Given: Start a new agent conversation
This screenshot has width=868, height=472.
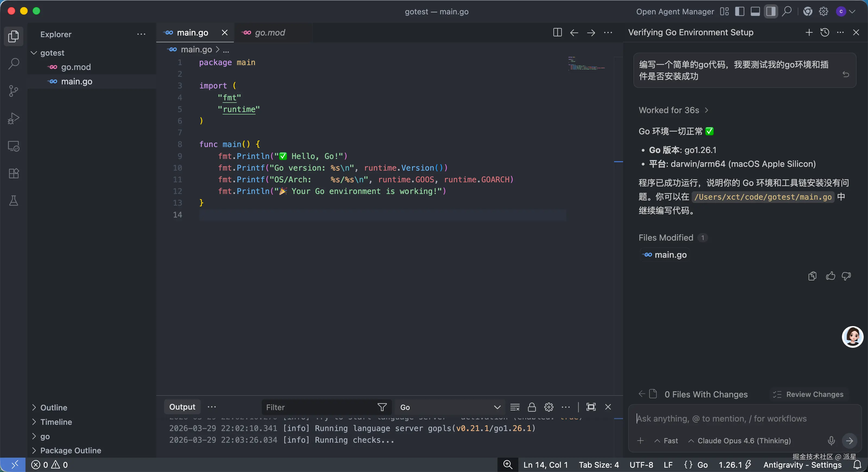Looking at the screenshot, I should click(x=809, y=32).
